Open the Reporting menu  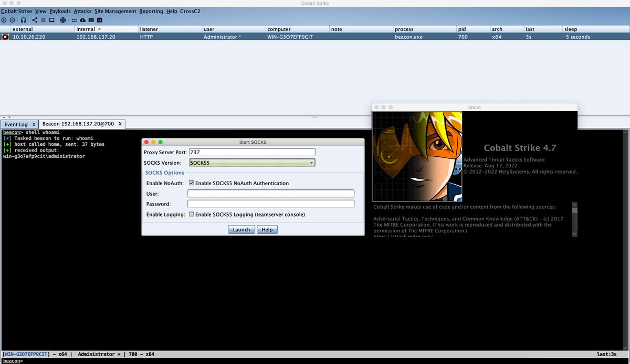tap(151, 11)
